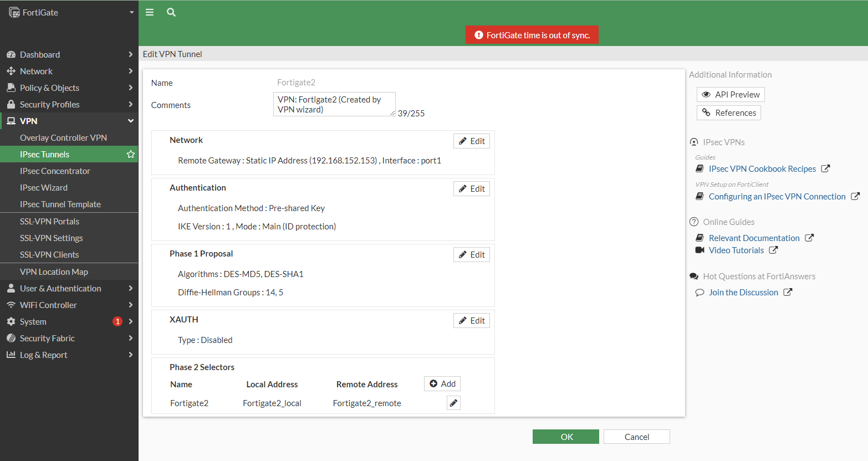Viewport: 868px width, 461px height.
Task: Click the Security Fabric icon
Action: click(11, 338)
